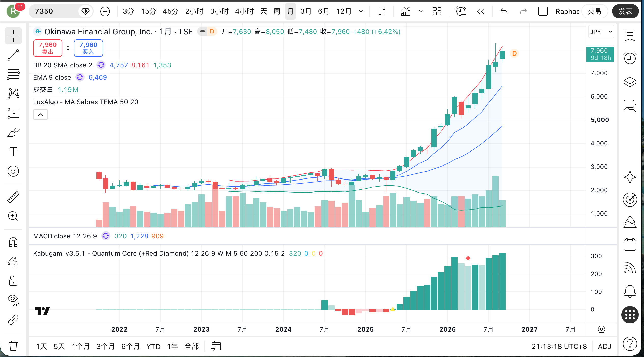Screen dimensions: 644x357
Task: Switch to the 15分 interval
Action: point(148,11)
